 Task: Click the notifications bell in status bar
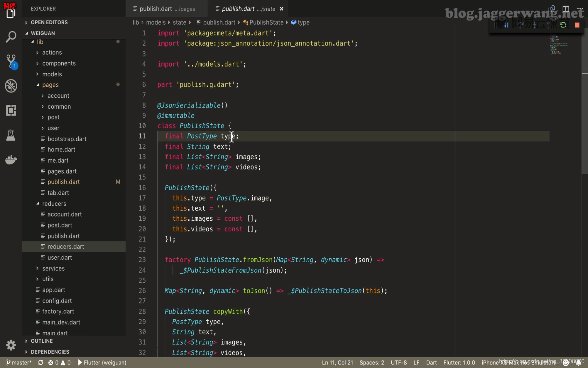[579, 362]
